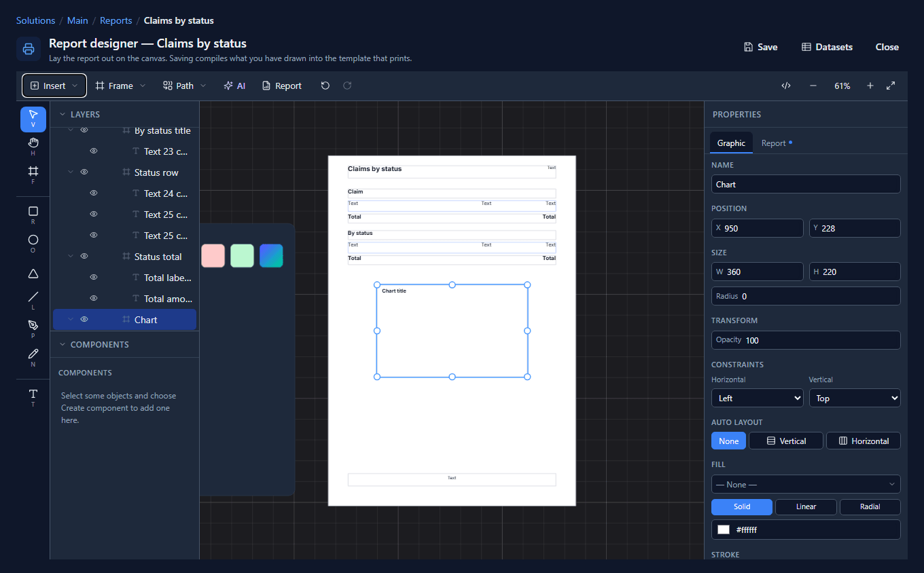The image size is (924, 573).
Task: Pick the Hand pan tool
Action: coord(33,147)
